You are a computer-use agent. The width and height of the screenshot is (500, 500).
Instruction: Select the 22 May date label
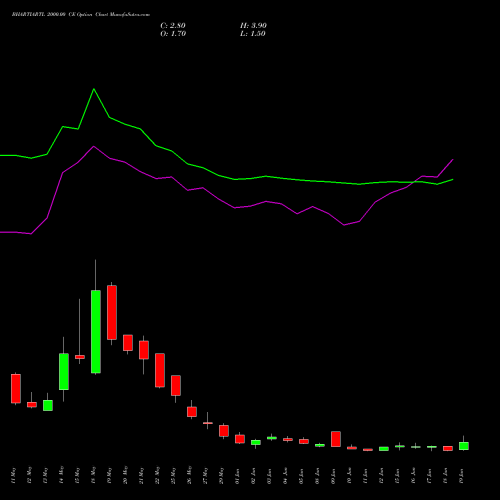point(157,476)
